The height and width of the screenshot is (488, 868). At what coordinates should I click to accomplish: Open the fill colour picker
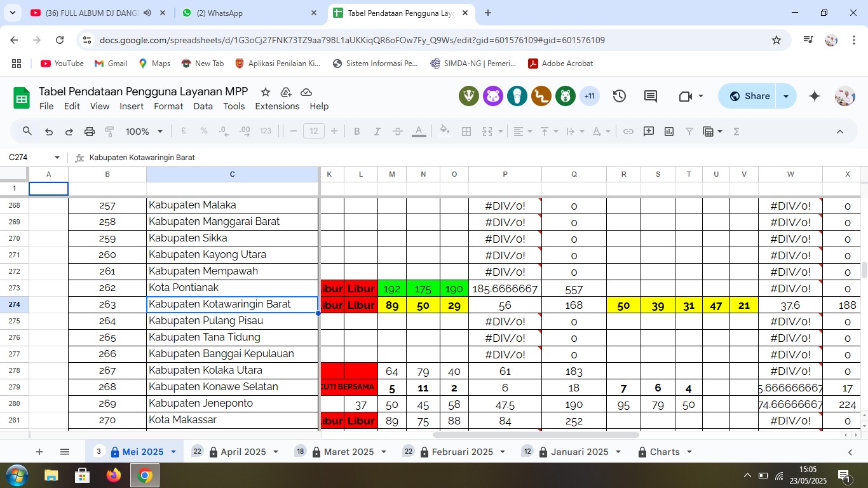pyautogui.click(x=445, y=132)
